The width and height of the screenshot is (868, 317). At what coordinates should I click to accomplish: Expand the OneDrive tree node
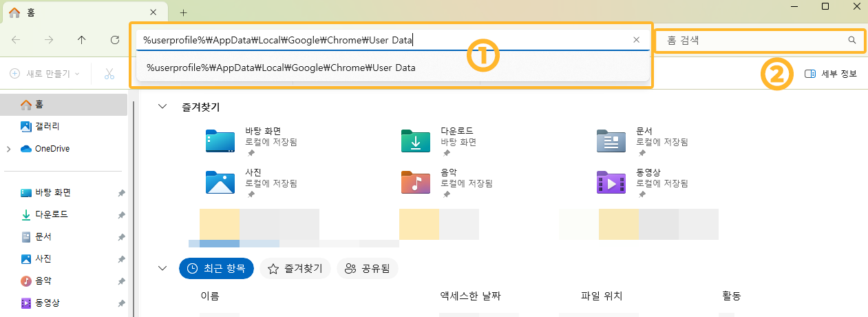[x=8, y=149]
